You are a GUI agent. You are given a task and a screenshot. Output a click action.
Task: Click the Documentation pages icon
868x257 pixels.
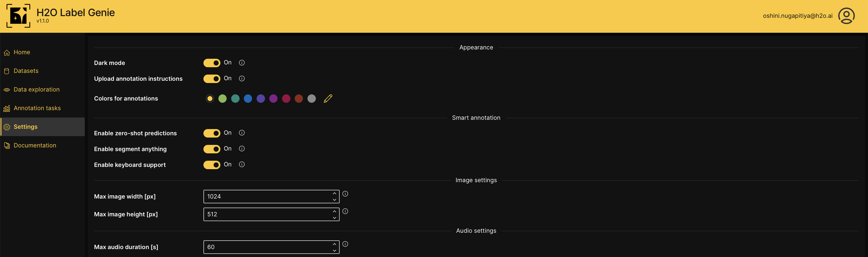click(7, 145)
